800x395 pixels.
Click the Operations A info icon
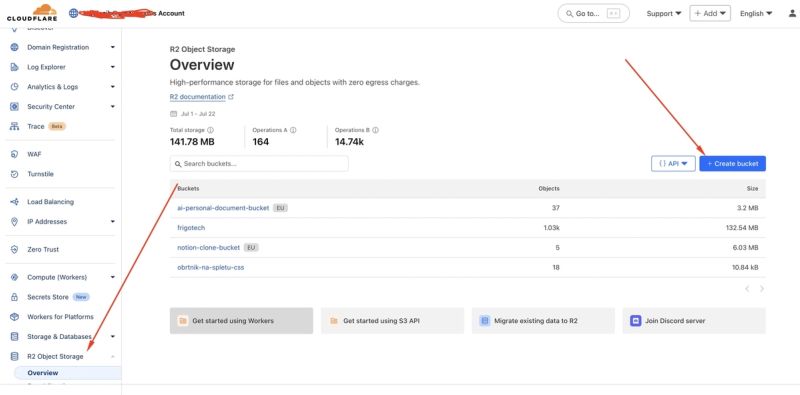coord(293,130)
